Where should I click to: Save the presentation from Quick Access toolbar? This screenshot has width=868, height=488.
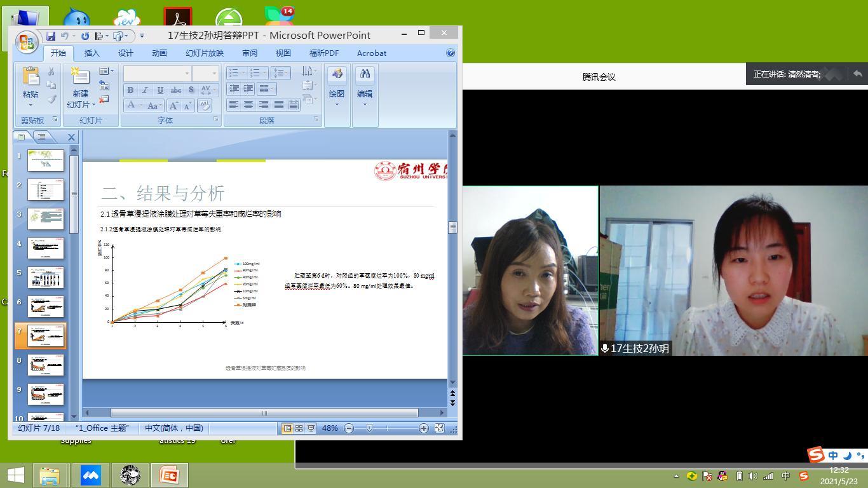click(x=51, y=36)
